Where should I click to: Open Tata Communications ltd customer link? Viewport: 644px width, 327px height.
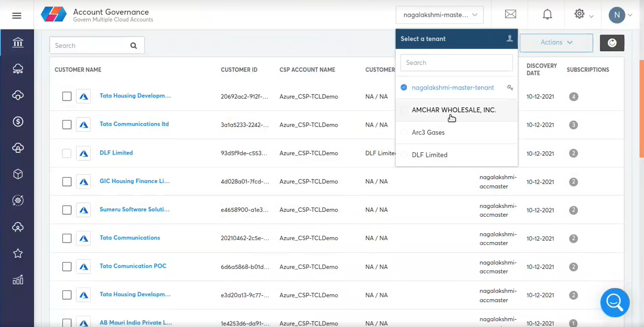click(x=134, y=124)
